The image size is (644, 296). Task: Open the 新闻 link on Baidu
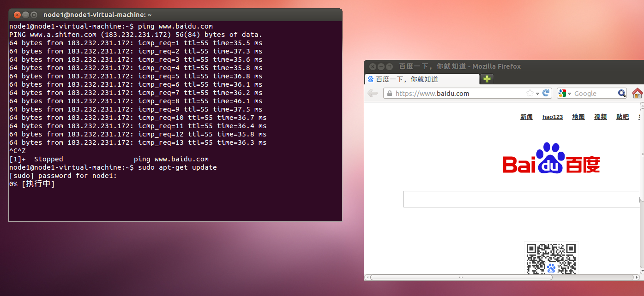(527, 117)
